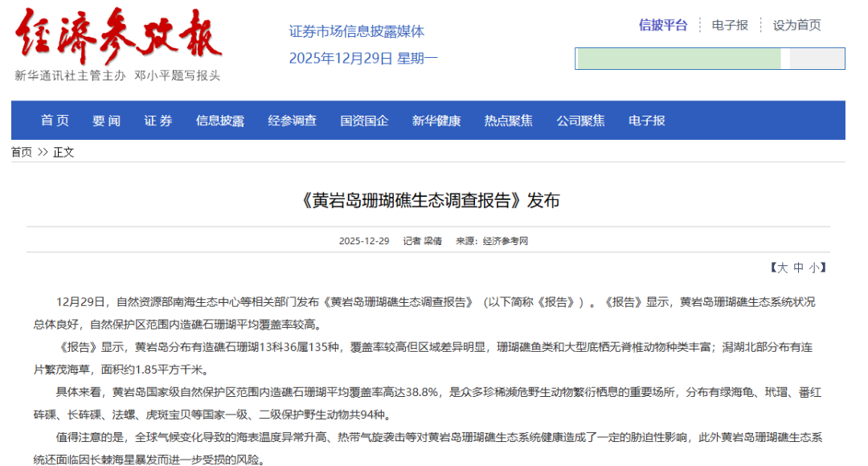Navigate to the 国资国企 section

pos(364,121)
